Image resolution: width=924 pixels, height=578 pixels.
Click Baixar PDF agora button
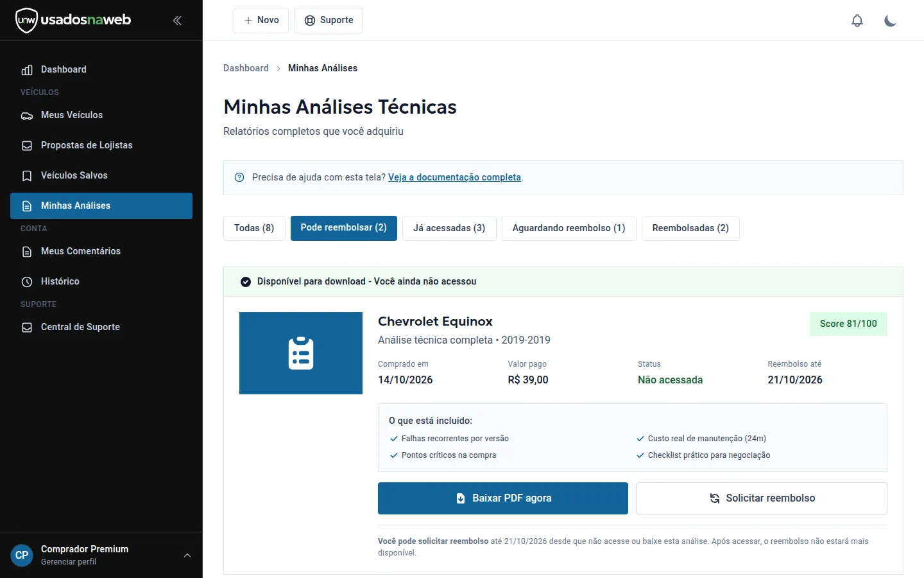click(x=503, y=498)
